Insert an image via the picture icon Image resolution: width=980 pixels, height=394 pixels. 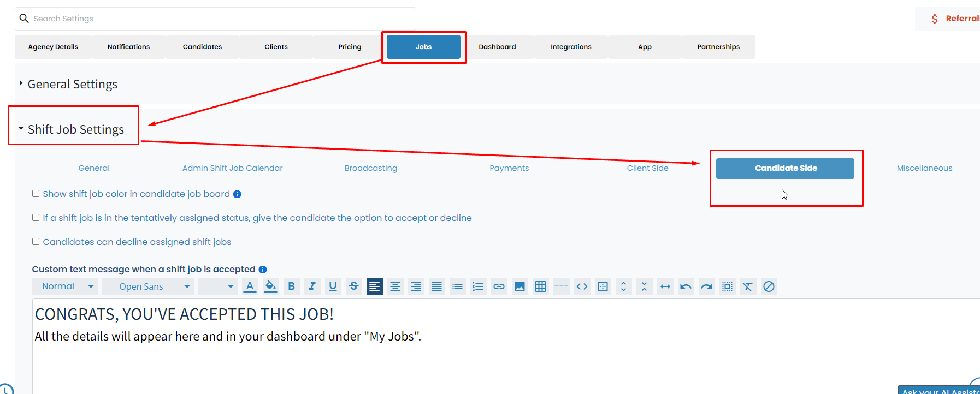click(519, 286)
